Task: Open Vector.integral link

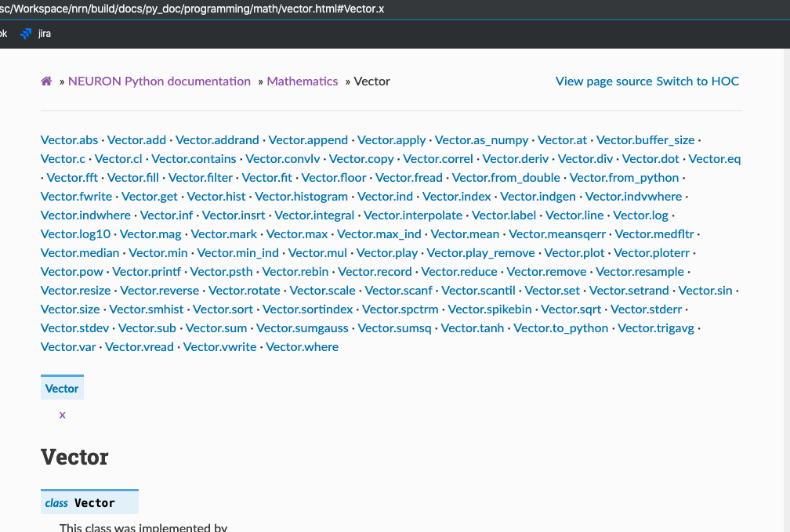Action: click(314, 215)
